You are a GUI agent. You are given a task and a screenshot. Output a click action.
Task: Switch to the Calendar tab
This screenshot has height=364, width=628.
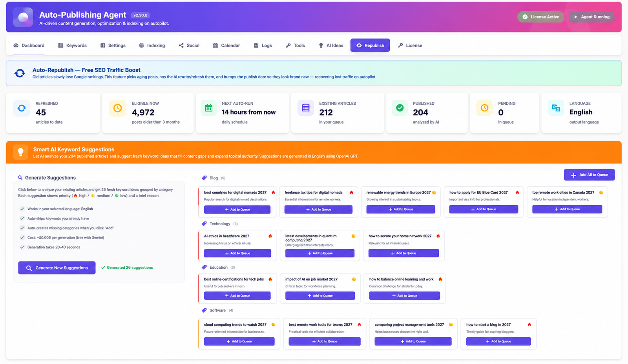tap(226, 45)
